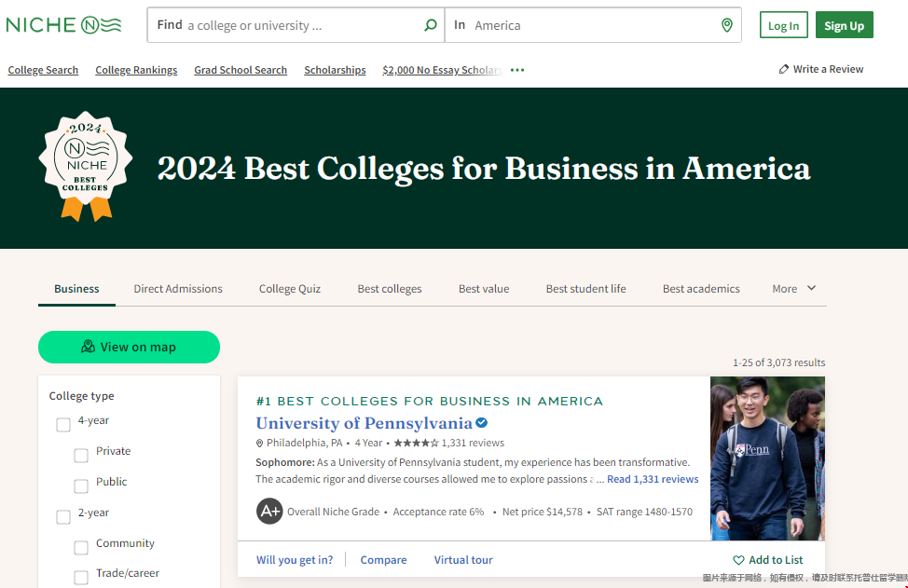This screenshot has width=908, height=588.
Task: Click the Log In button
Action: [x=783, y=25]
